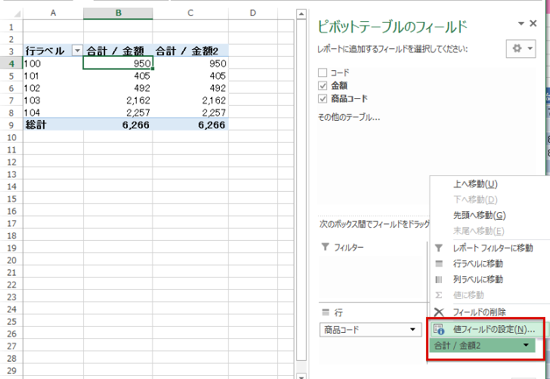The image size is (550, 379).
Task: Click the X icon beside フィールドの削除
Action: coord(438,312)
